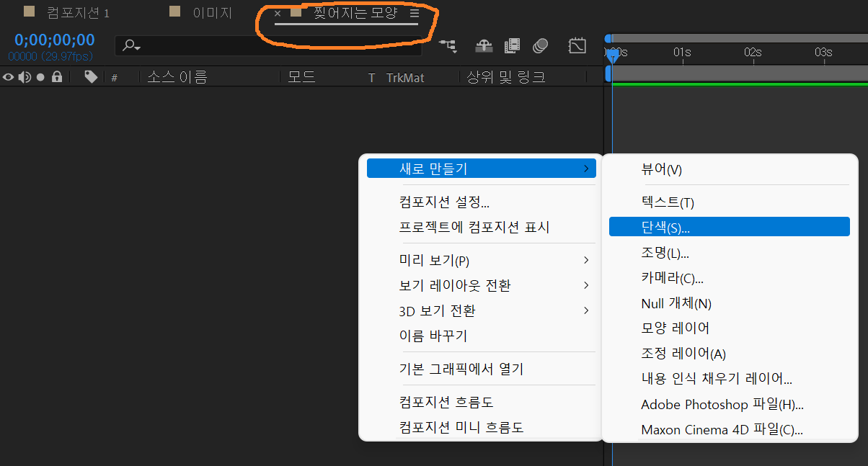
Task: Enable the Motion Blur circles icon
Action: pos(541,46)
